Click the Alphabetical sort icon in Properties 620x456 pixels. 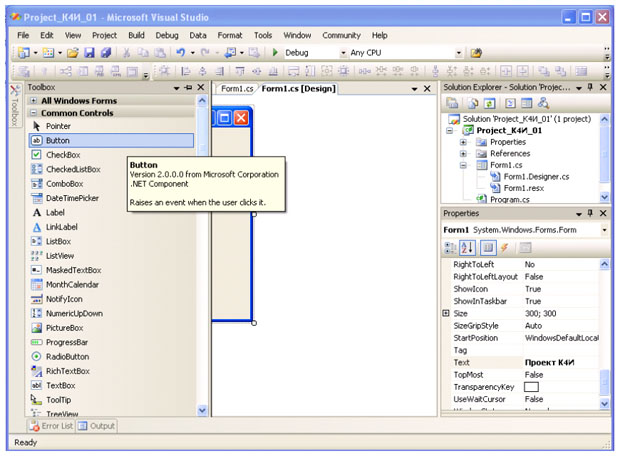(x=467, y=248)
